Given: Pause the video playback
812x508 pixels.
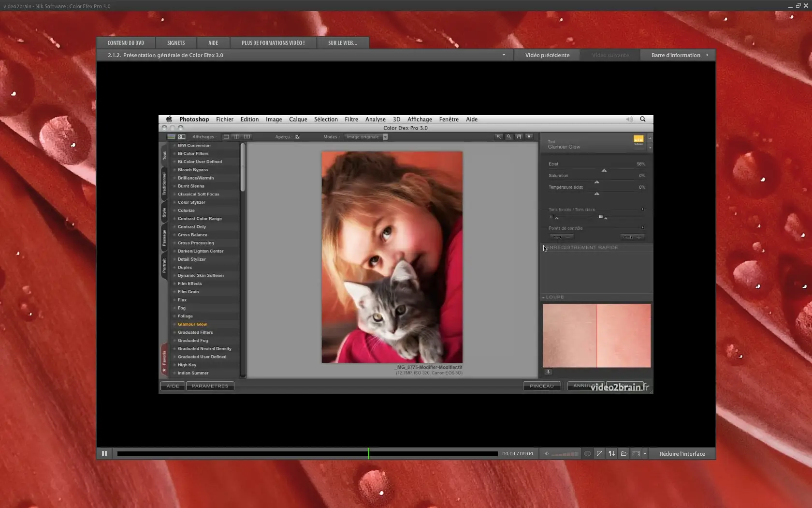Looking at the screenshot, I should point(104,454).
